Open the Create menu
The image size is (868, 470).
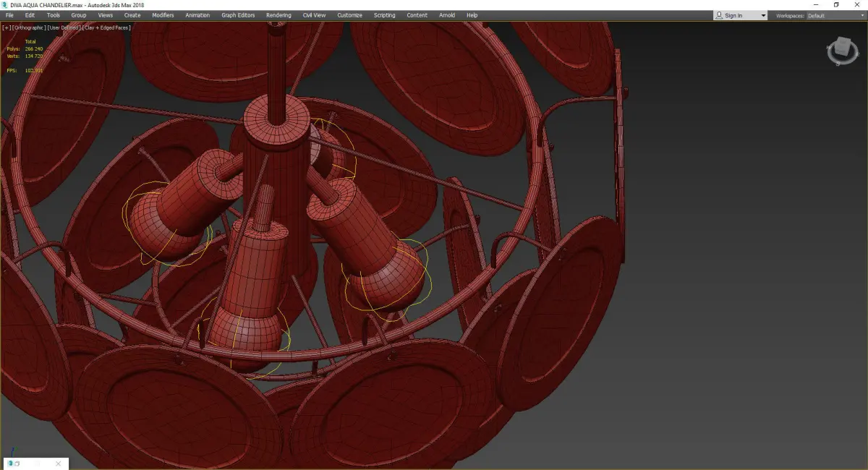132,15
